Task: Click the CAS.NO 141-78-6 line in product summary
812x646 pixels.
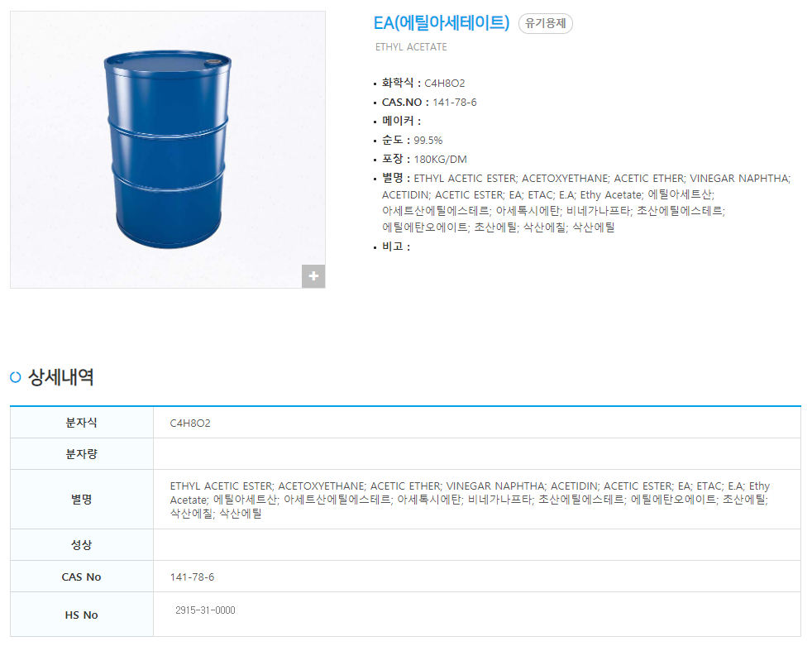Action: (429, 103)
